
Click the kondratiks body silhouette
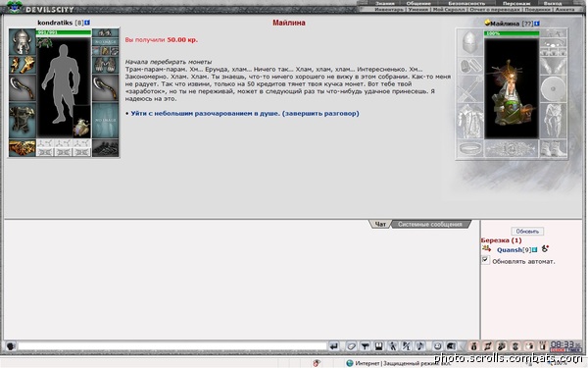coord(60,84)
